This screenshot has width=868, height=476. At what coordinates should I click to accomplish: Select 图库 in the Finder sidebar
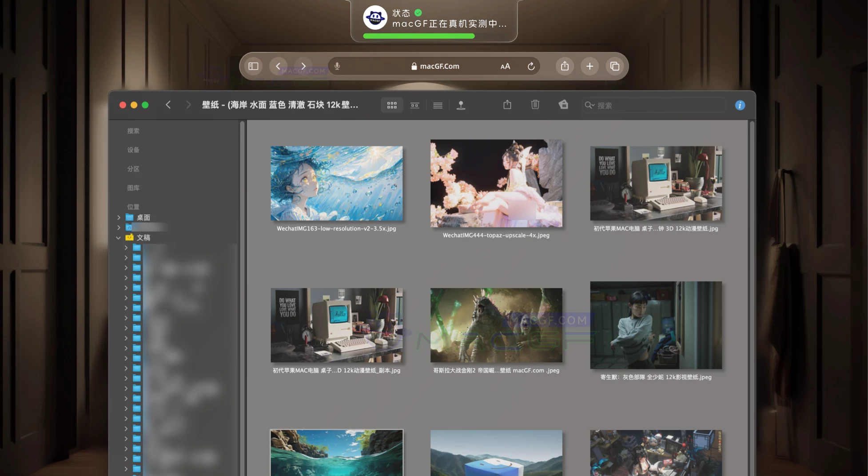133,188
